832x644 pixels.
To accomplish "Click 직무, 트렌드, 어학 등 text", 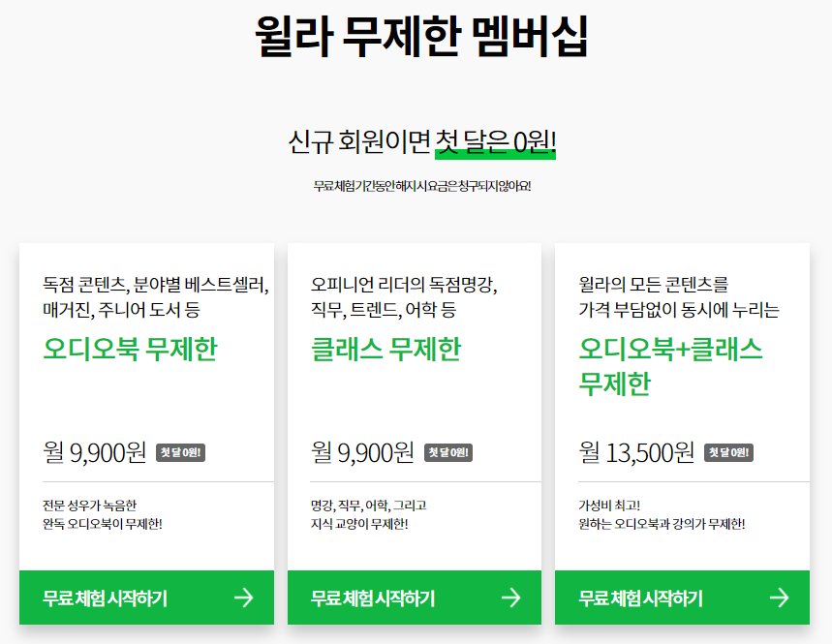I will tap(384, 310).
